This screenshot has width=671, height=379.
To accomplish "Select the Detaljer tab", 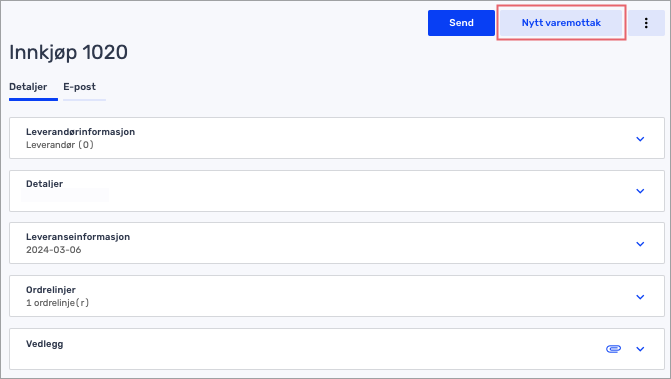I will (28, 87).
